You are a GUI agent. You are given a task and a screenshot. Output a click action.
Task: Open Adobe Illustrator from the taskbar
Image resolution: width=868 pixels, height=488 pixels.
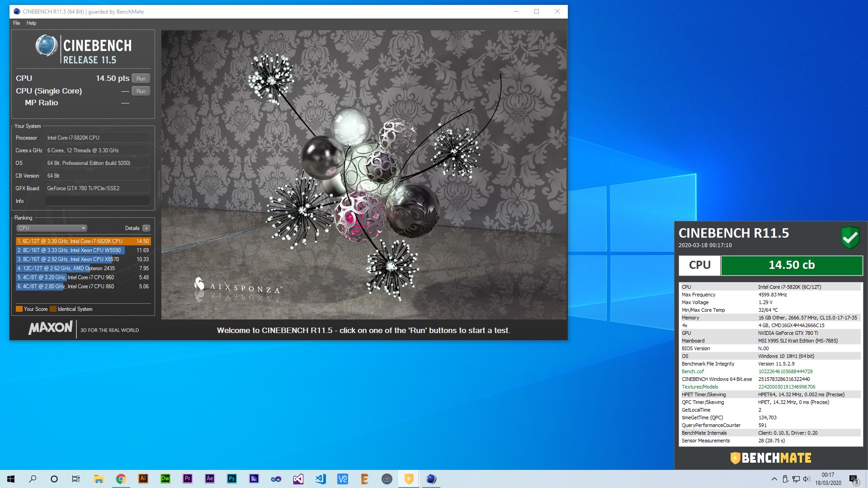tap(143, 479)
